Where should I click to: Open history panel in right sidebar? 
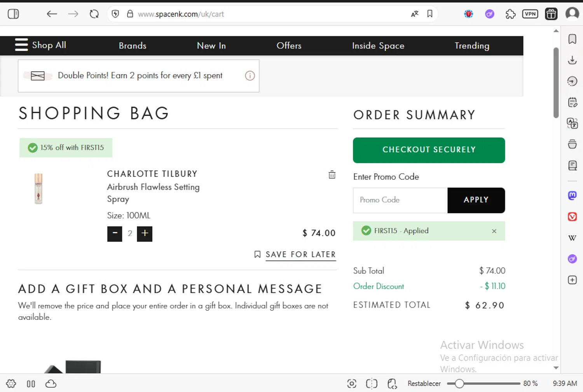[x=572, y=81]
